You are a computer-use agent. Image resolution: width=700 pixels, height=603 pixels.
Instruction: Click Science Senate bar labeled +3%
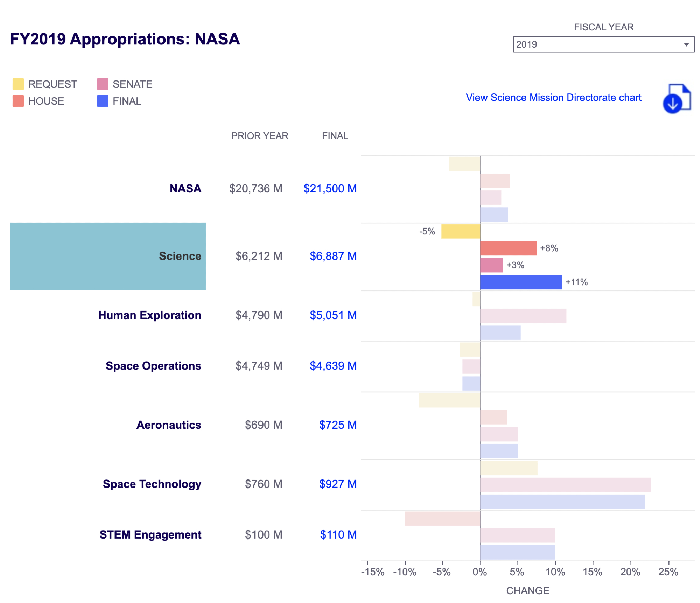(x=491, y=265)
